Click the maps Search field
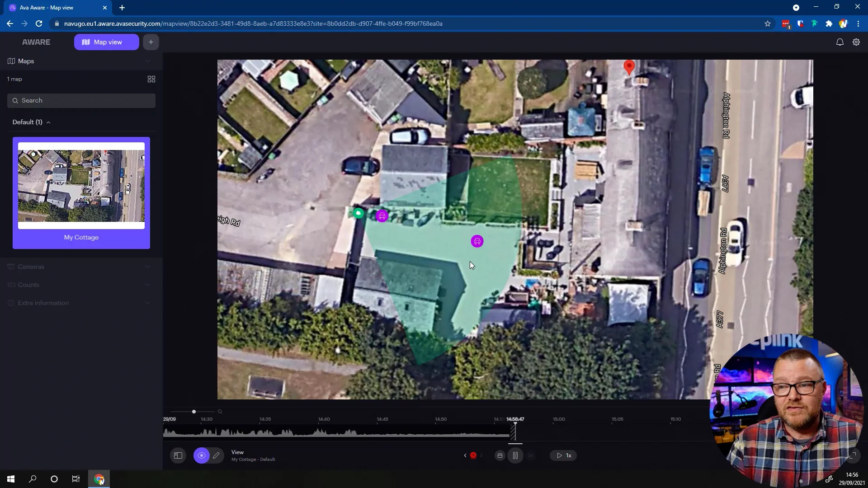The height and width of the screenshot is (488, 868). click(81, 100)
